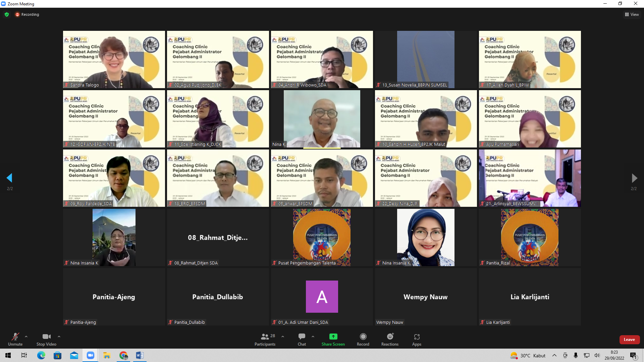Open Microsoft Word from the taskbar
This screenshot has width=644, height=362.
point(140,355)
